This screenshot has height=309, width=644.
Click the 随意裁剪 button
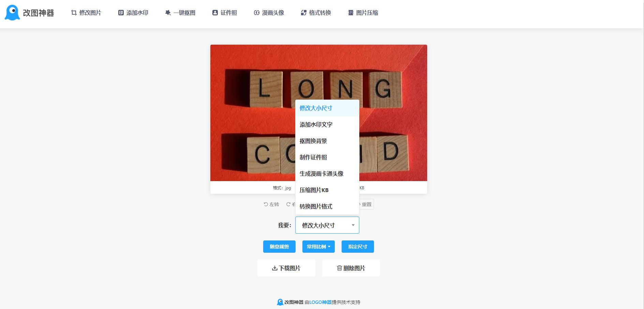click(x=279, y=247)
